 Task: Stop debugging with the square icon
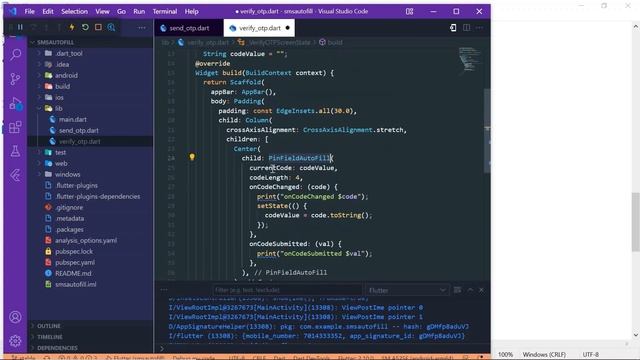[x=98, y=27]
